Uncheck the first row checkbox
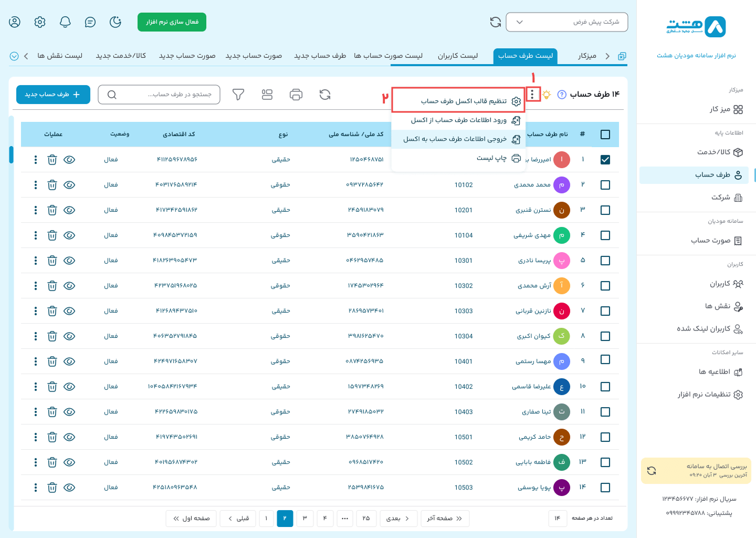Screen dimensions: 756x538 tap(605, 160)
